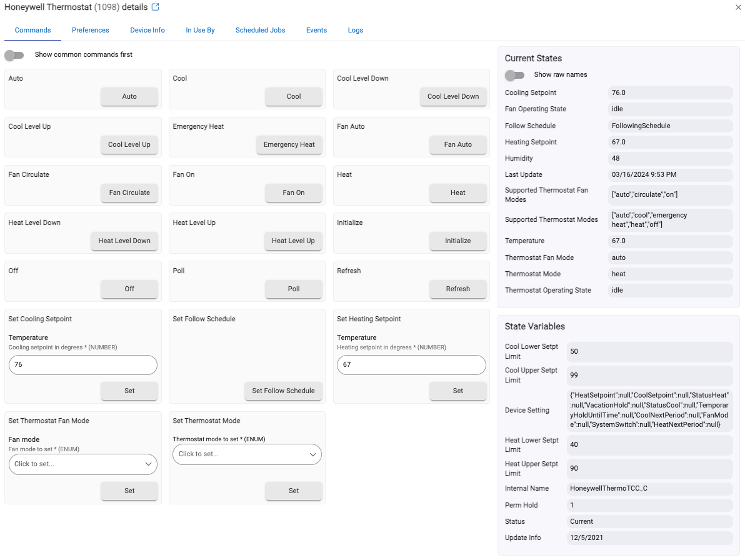Click Set under Heating Setpoint

click(458, 391)
